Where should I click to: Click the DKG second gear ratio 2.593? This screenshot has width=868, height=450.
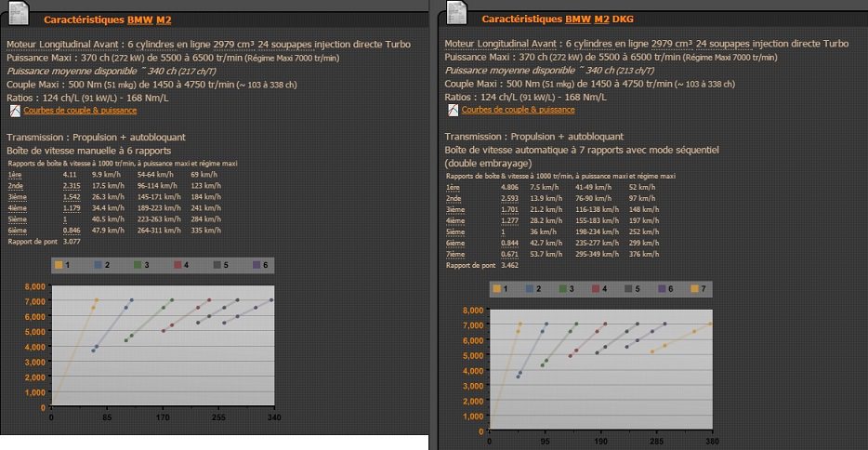tap(510, 199)
